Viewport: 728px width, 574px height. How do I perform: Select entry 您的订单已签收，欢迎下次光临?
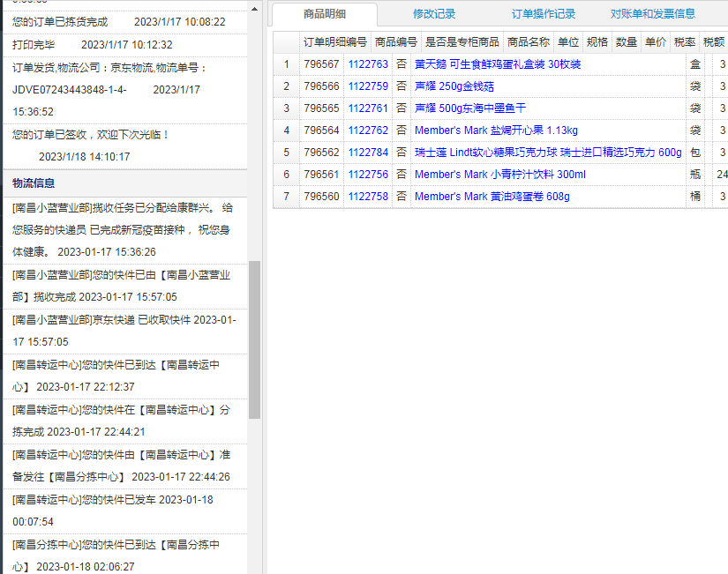coord(125,145)
